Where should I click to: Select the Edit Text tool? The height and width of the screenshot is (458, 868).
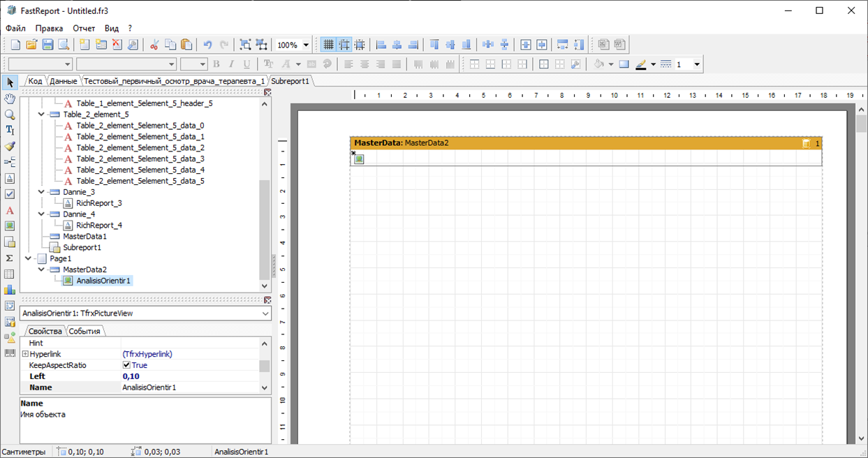coord(10,131)
